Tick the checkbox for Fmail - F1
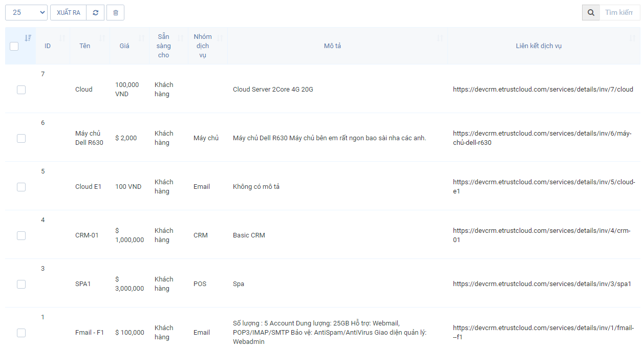Viewport: 644px width, 348px height. (x=21, y=333)
